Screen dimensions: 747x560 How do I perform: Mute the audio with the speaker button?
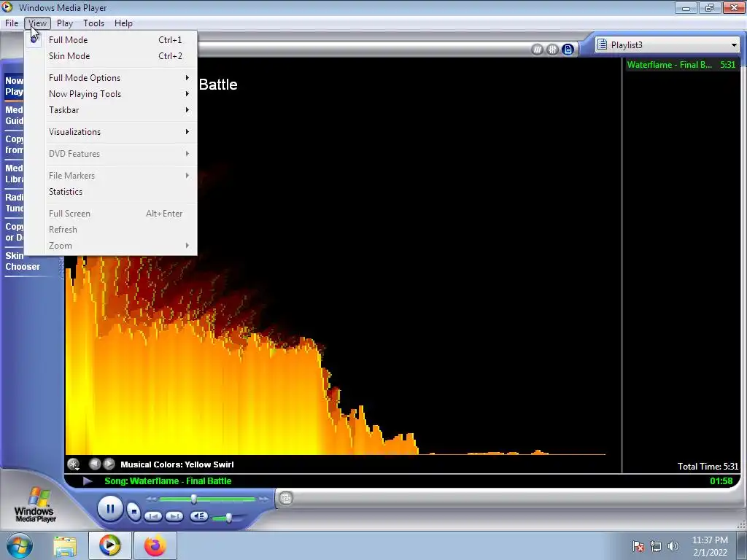[198, 516]
